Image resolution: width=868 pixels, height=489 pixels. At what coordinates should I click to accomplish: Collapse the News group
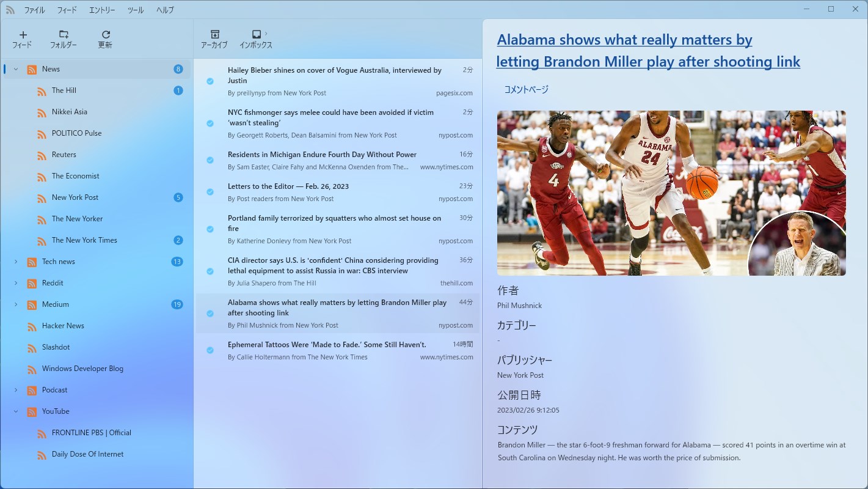15,69
